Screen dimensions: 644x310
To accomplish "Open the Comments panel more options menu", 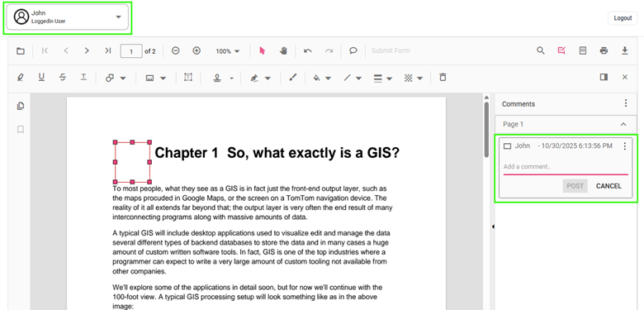I will click(x=626, y=103).
